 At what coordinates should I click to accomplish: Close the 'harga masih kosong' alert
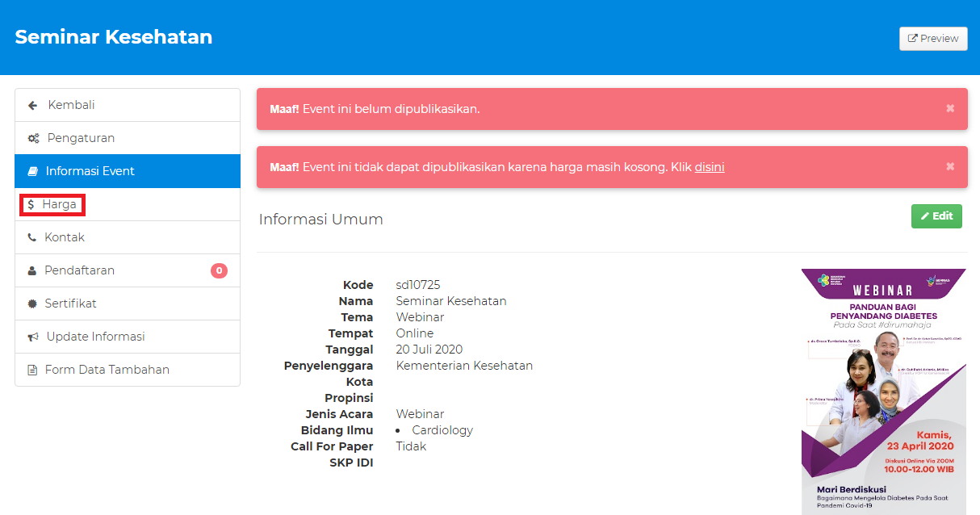click(x=950, y=166)
